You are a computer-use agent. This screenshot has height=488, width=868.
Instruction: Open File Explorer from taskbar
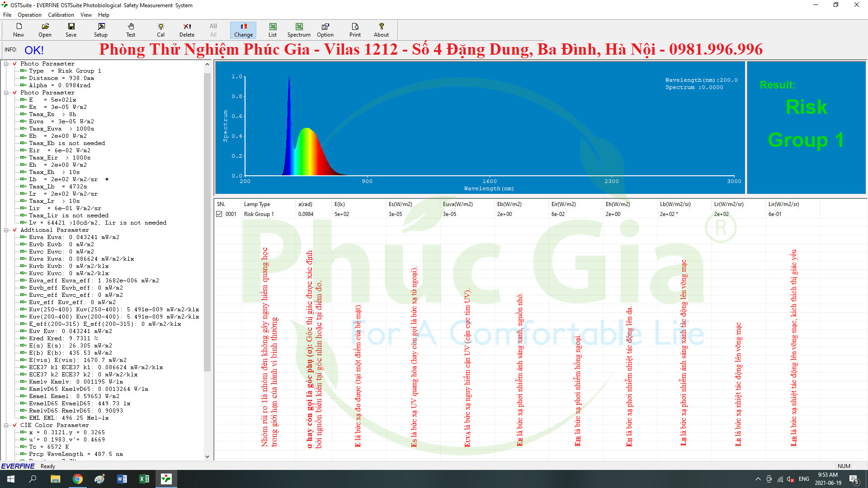pos(55,479)
